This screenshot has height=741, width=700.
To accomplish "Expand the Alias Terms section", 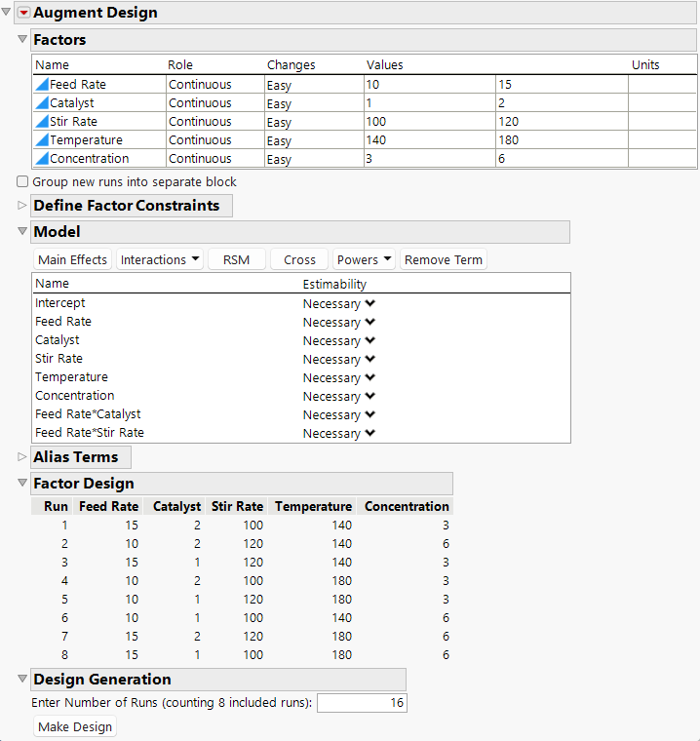I will point(22,456).
